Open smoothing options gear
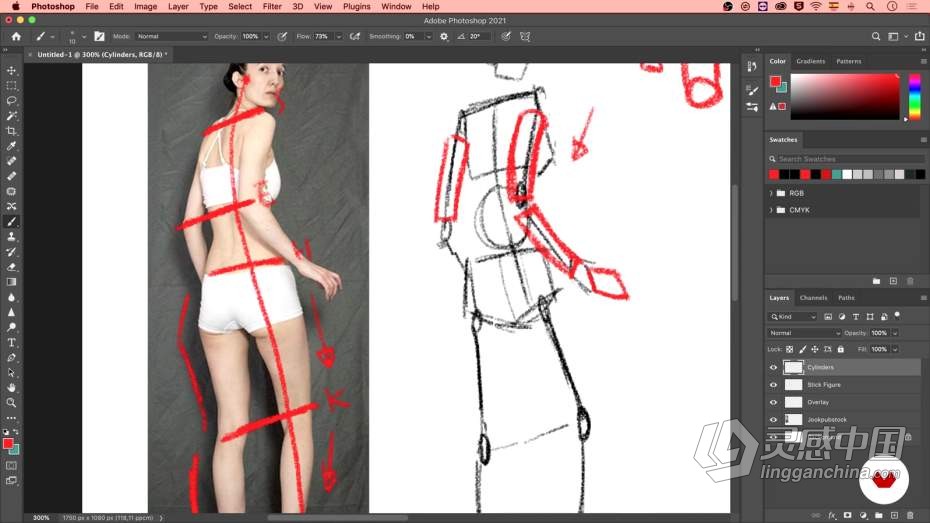The width and height of the screenshot is (930, 523). [444, 37]
